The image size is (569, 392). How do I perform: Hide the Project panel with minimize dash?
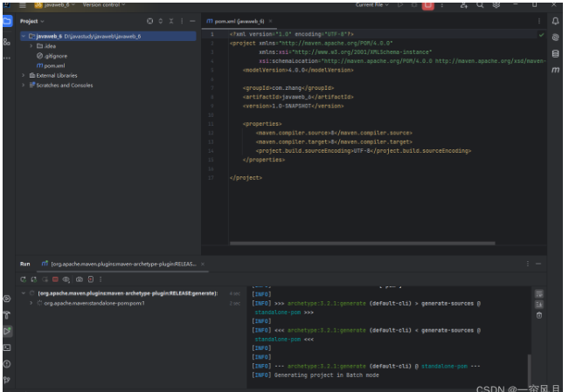tap(192, 20)
